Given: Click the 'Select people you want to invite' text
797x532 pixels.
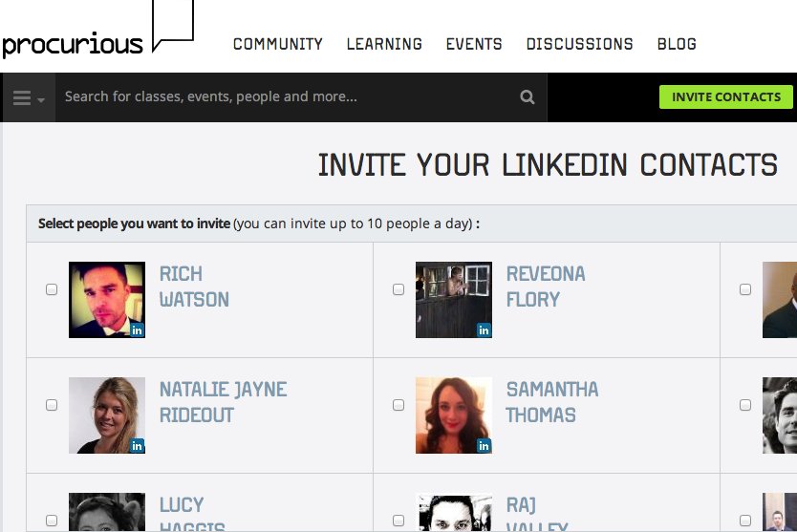Looking at the screenshot, I should click(134, 223).
